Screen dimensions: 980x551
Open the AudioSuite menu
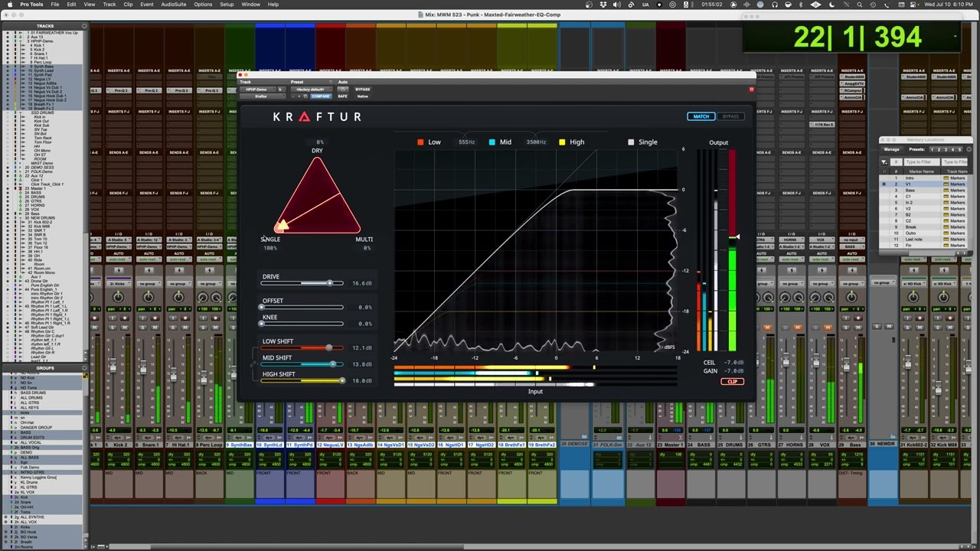tap(174, 5)
